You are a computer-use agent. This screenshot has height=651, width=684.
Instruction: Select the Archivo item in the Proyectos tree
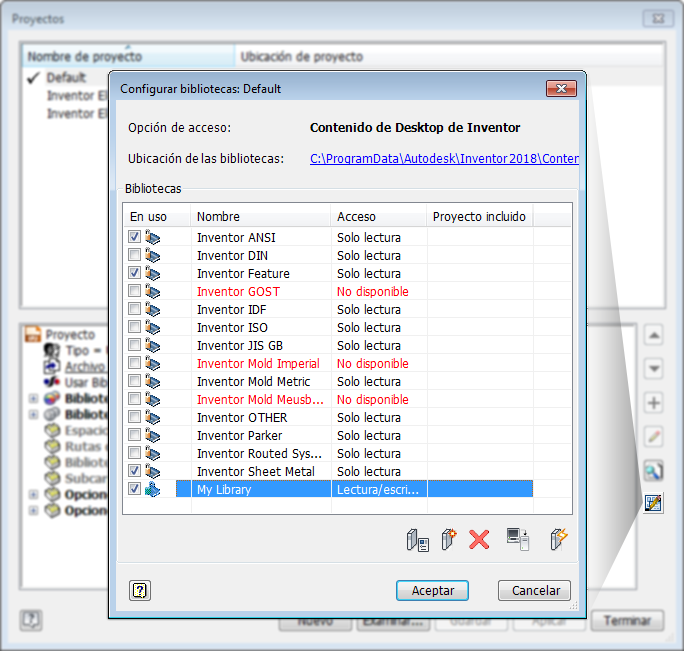[x=86, y=367]
